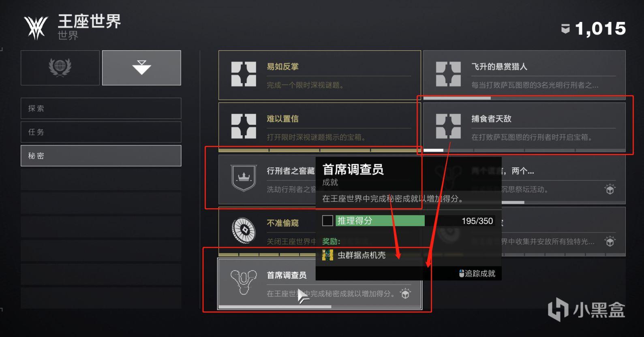Select the 秘密 category in sidebar
The width and height of the screenshot is (644, 337).
[x=101, y=156]
